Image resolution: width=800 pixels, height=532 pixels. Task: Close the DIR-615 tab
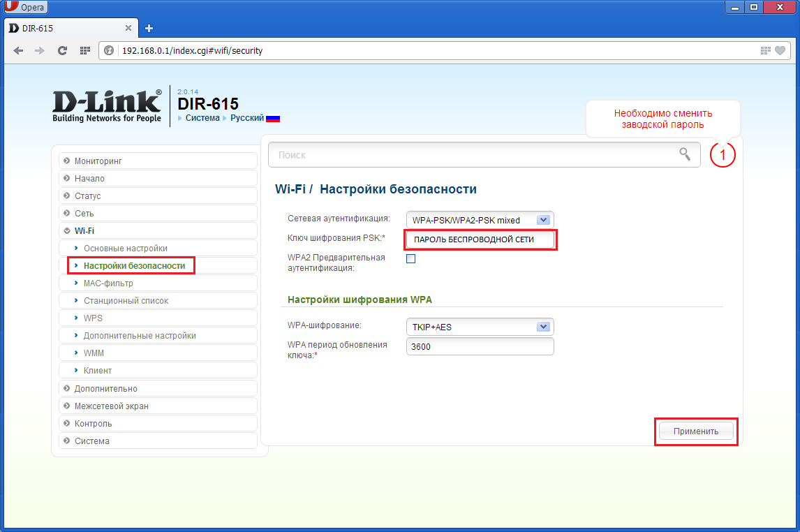pyautogui.click(x=128, y=28)
